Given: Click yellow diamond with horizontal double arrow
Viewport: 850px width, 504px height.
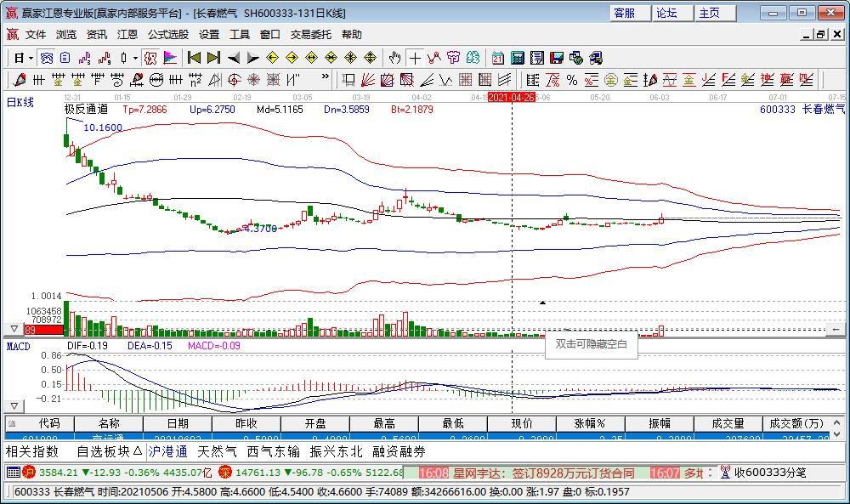Looking at the screenshot, I should click(312, 58).
